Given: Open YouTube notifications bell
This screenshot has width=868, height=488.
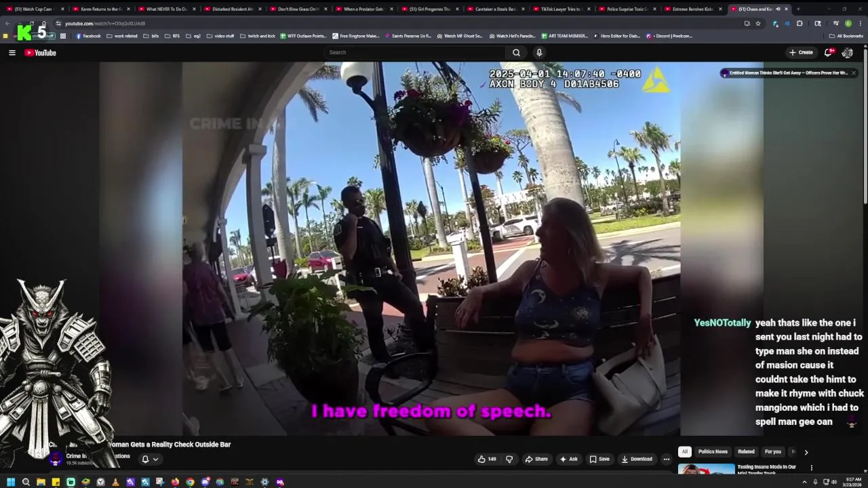Looking at the screenshot, I should tap(828, 52).
